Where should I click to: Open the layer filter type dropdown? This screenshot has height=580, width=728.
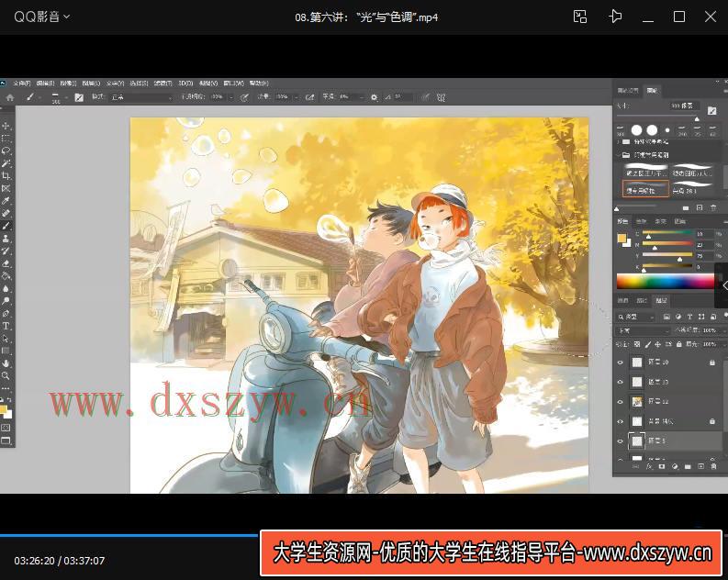[636, 317]
